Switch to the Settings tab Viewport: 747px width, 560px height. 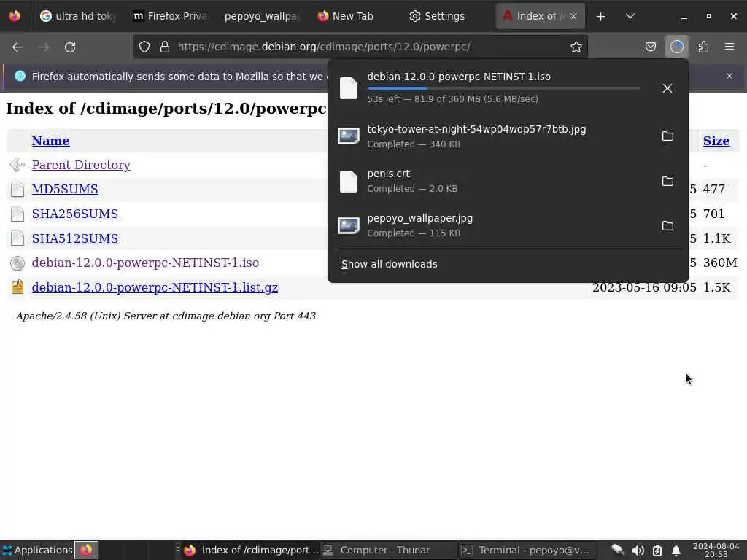446,16
